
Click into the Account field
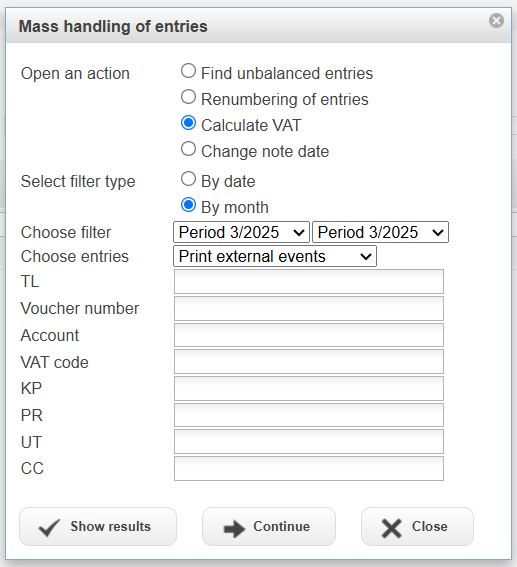coord(309,335)
